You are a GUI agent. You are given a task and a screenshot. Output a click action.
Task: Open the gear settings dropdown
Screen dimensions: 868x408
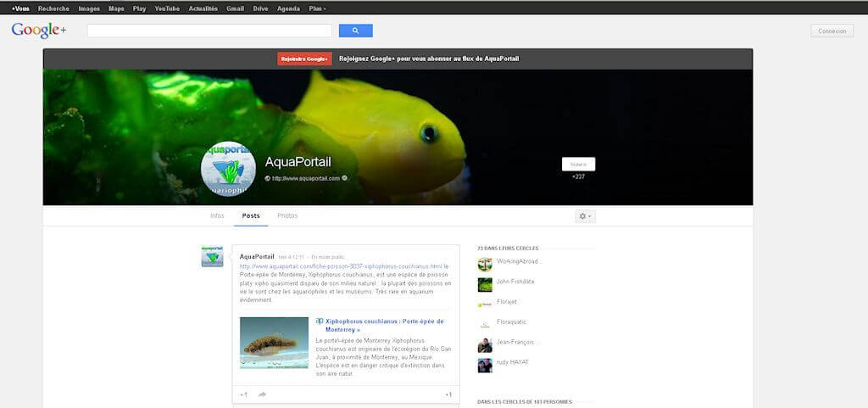(x=585, y=216)
